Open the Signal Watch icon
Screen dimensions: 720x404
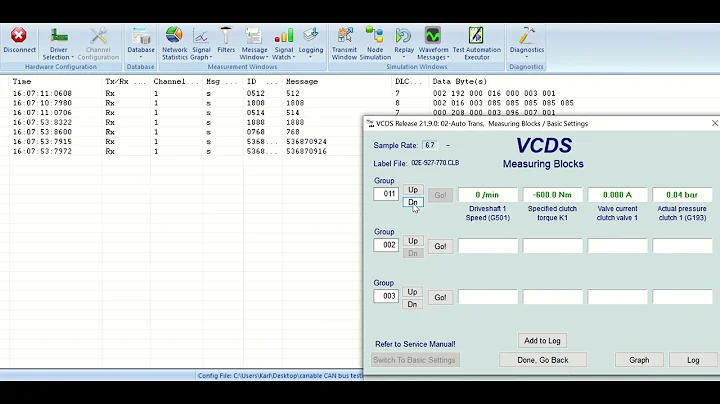point(284,35)
